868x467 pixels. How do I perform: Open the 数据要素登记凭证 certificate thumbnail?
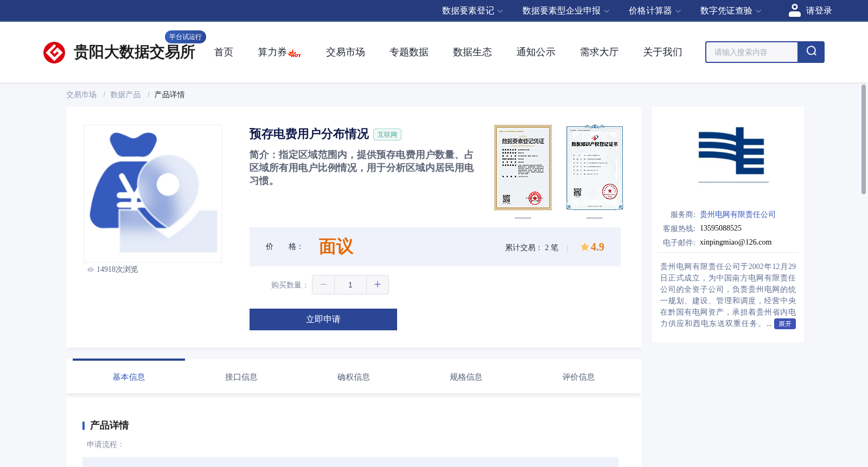point(523,168)
